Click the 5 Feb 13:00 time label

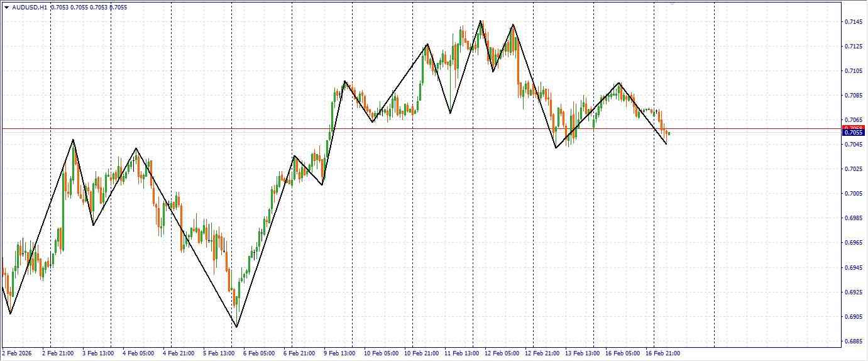pos(219,353)
